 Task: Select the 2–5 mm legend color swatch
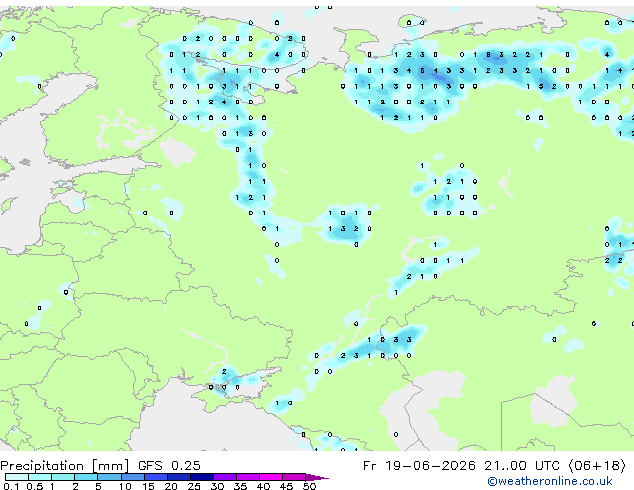[x=86, y=477]
